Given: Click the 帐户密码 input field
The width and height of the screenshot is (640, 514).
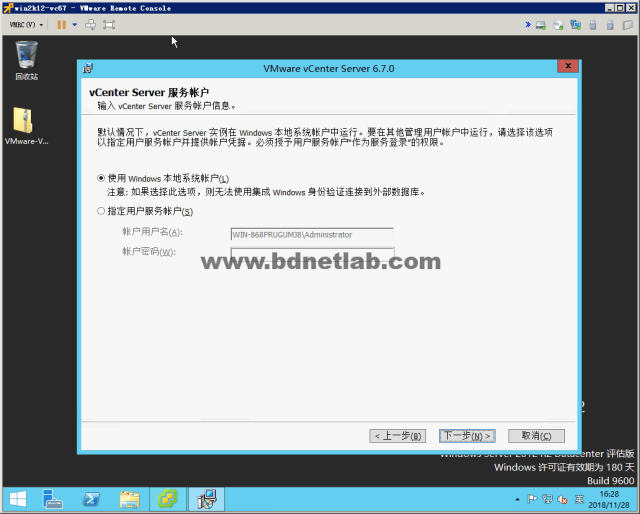Looking at the screenshot, I should point(312,253).
